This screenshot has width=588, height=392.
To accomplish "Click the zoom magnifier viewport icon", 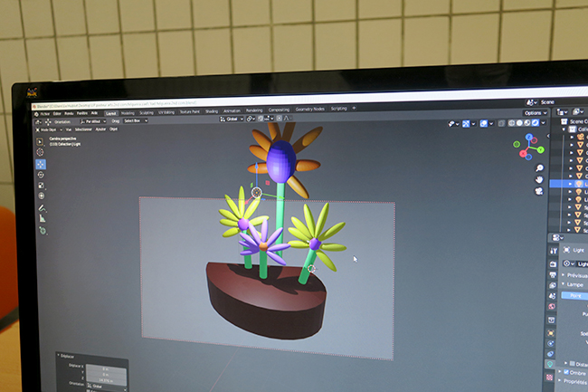I will [x=539, y=168].
